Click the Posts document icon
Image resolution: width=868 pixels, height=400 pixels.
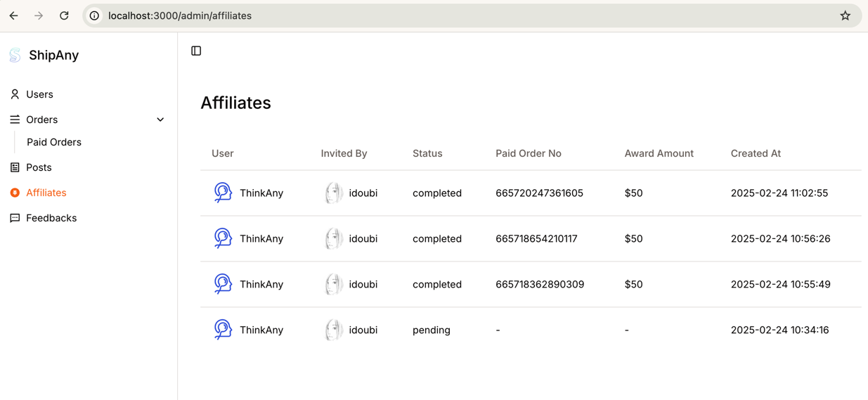[x=15, y=167]
